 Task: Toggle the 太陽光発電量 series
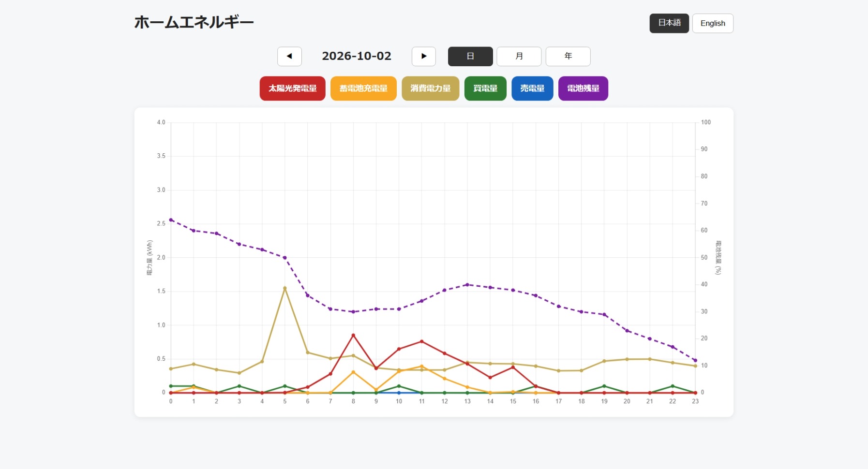[x=293, y=88]
